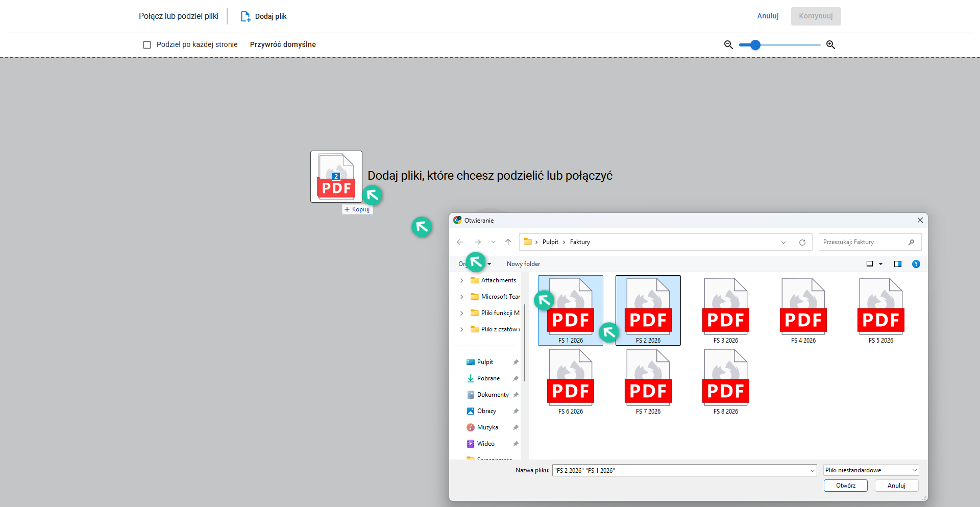Expand the Microsoft Teams folder node
This screenshot has width=980, height=507.
462,297
